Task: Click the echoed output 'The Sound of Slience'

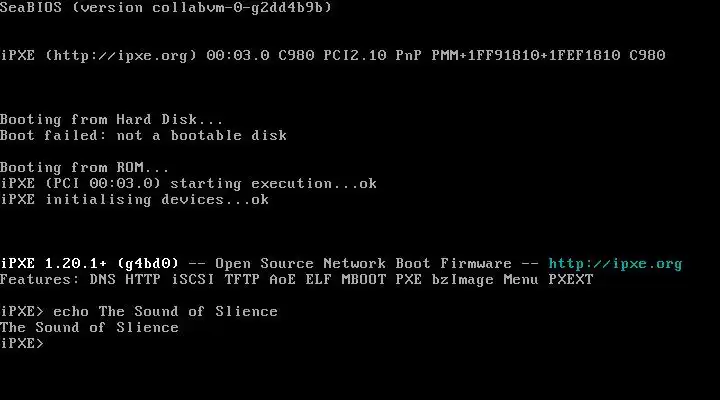Action: [x=90, y=327]
